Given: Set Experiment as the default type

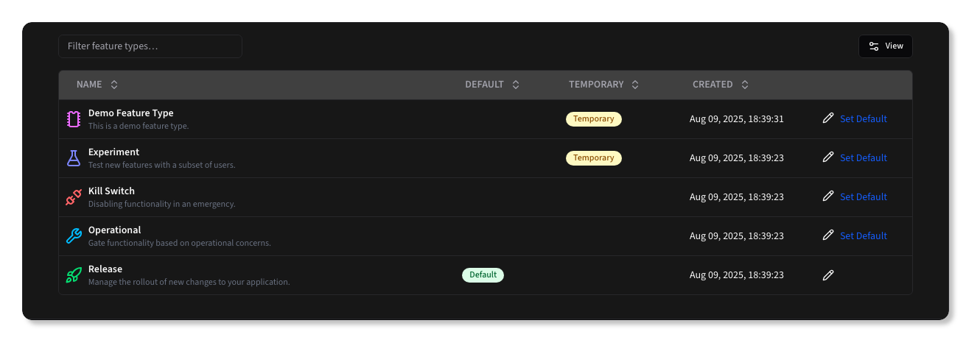Looking at the screenshot, I should pos(863,157).
